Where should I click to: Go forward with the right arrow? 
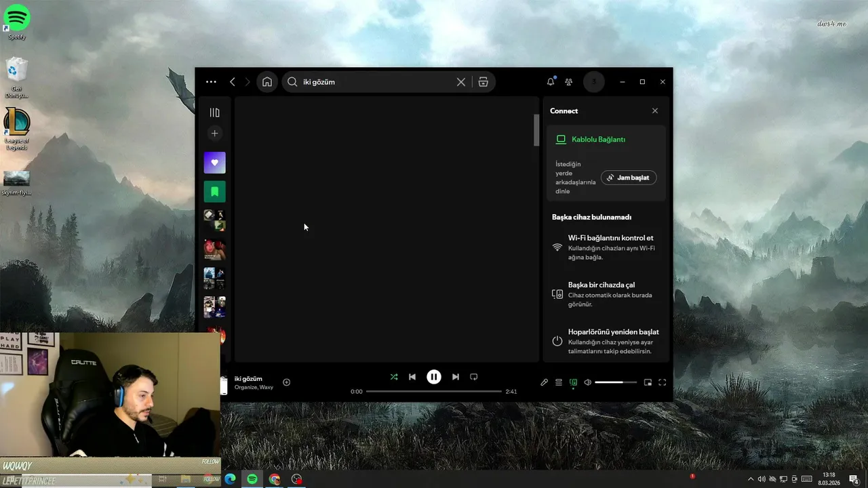(248, 82)
